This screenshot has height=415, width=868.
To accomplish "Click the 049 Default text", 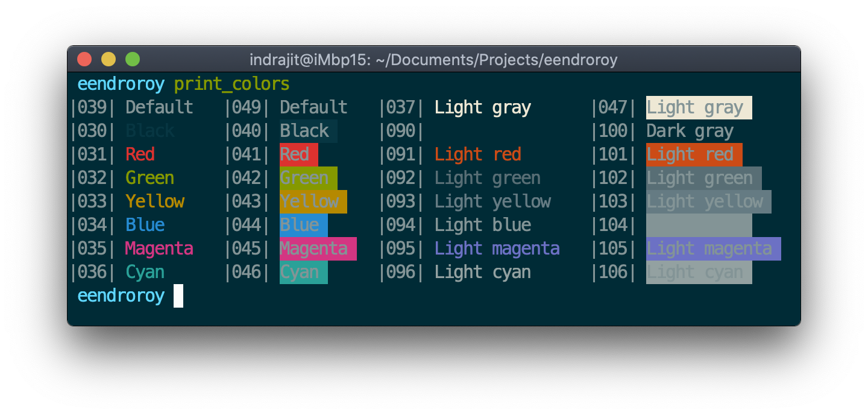I will coord(313,107).
